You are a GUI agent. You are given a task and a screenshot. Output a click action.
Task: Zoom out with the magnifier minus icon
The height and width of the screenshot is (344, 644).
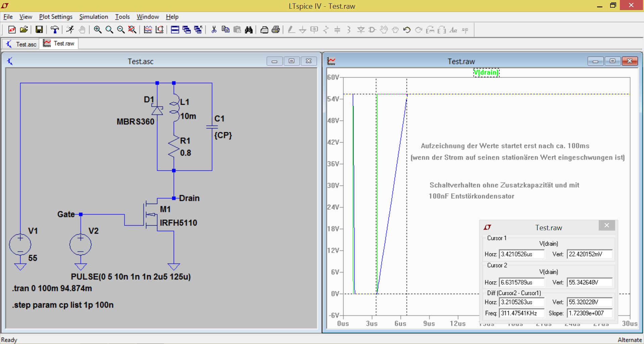tap(121, 30)
